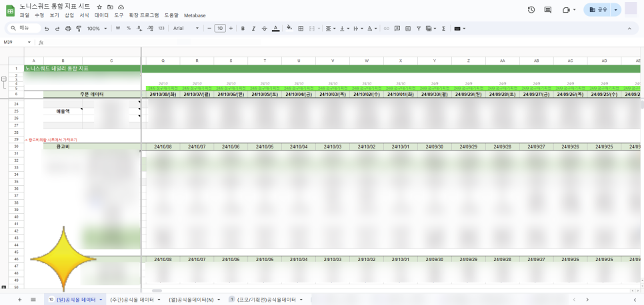Screen dimensions: 644x305
Task: Star the document
Action: point(99,7)
